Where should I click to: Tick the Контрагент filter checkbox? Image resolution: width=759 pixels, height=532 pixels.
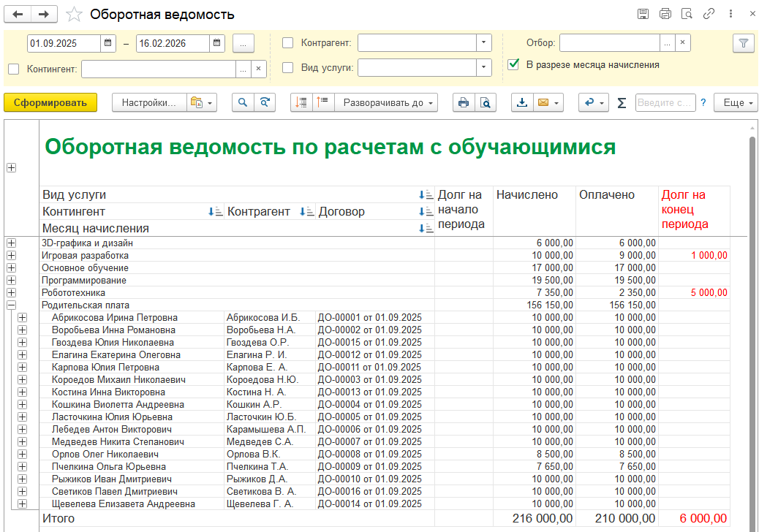(288, 43)
